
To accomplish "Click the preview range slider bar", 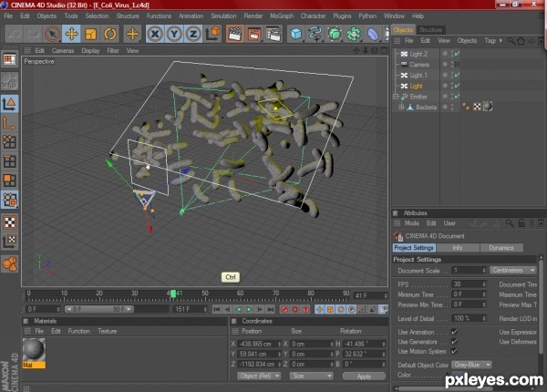I will click(99, 309).
